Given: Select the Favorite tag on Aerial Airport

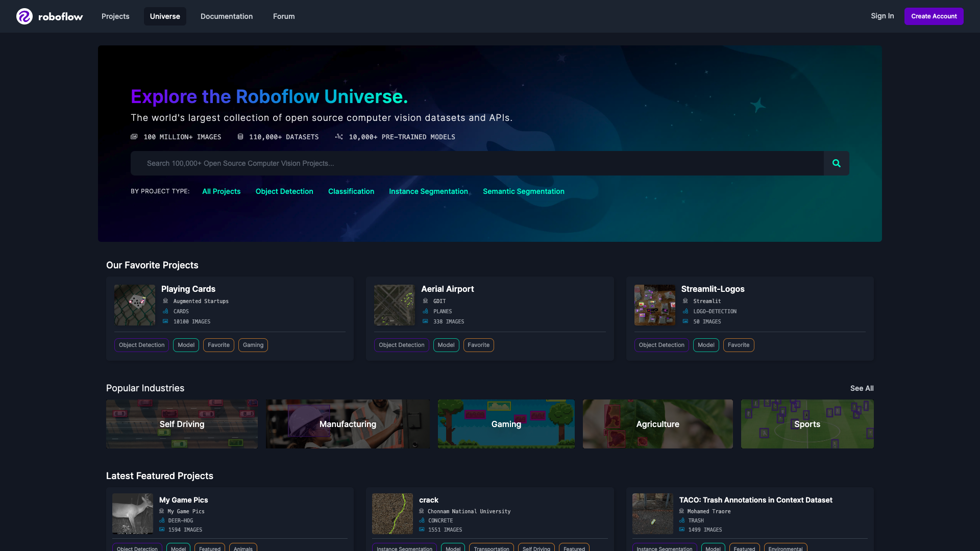Looking at the screenshot, I should point(478,345).
